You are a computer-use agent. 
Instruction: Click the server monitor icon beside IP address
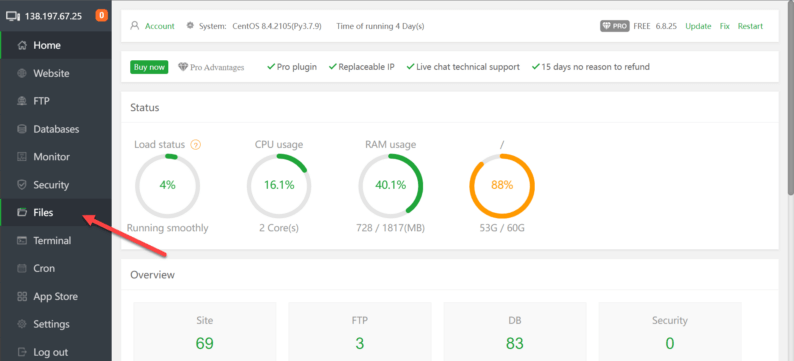13,16
